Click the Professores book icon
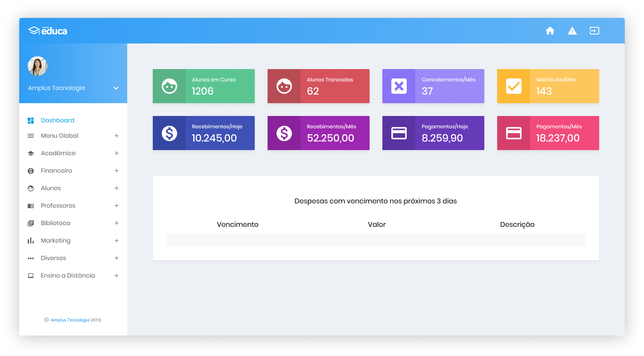This screenshot has height=356, width=644. point(31,206)
